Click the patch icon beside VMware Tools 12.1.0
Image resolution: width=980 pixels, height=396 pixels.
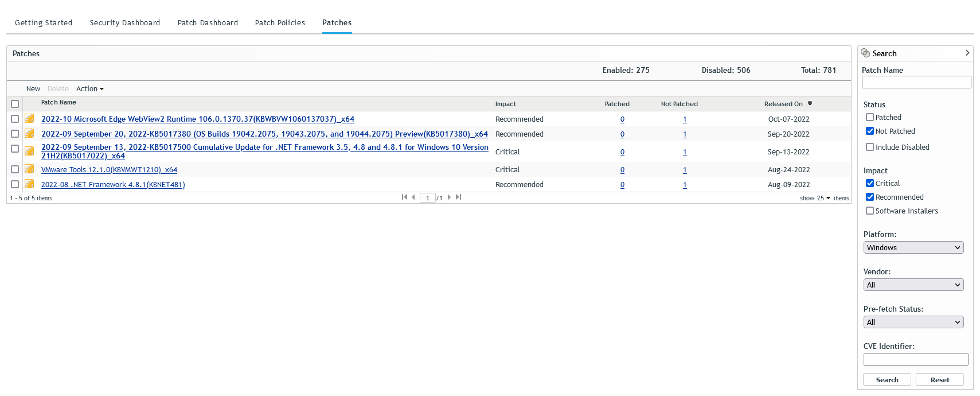click(x=29, y=169)
